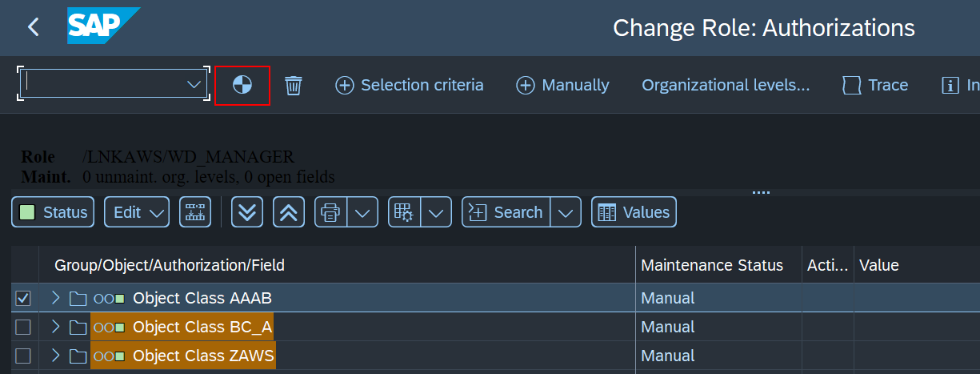Click the SAP logo
Viewport: 980px width, 374px height.
(x=103, y=27)
